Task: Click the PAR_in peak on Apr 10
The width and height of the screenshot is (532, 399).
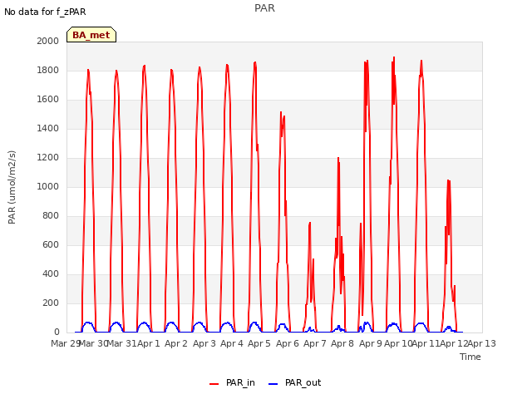Action: pos(394,57)
